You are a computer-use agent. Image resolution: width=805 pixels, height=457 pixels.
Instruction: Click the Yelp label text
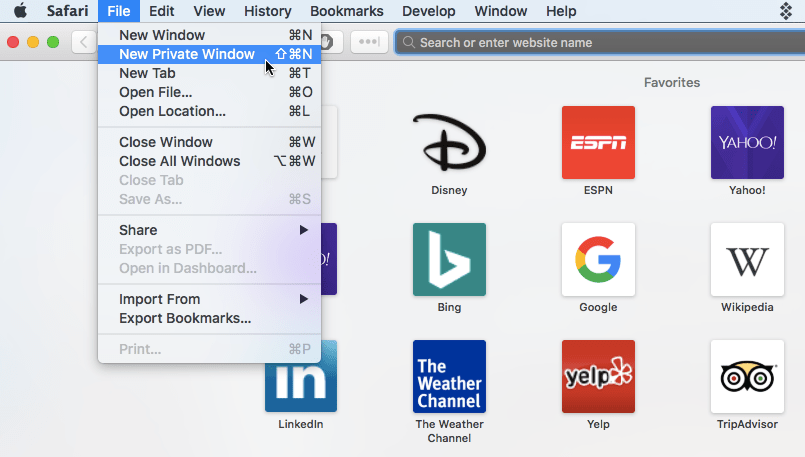tap(598, 424)
